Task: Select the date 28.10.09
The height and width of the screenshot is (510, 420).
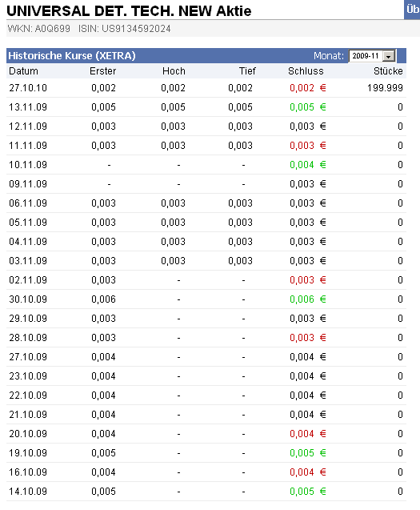Action: click(x=28, y=337)
